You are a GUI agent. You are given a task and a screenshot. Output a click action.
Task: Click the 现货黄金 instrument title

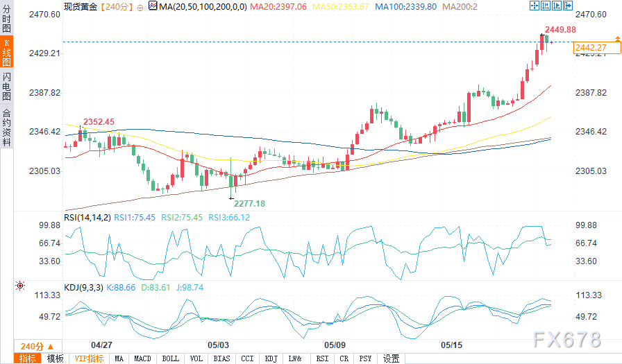[81, 7]
